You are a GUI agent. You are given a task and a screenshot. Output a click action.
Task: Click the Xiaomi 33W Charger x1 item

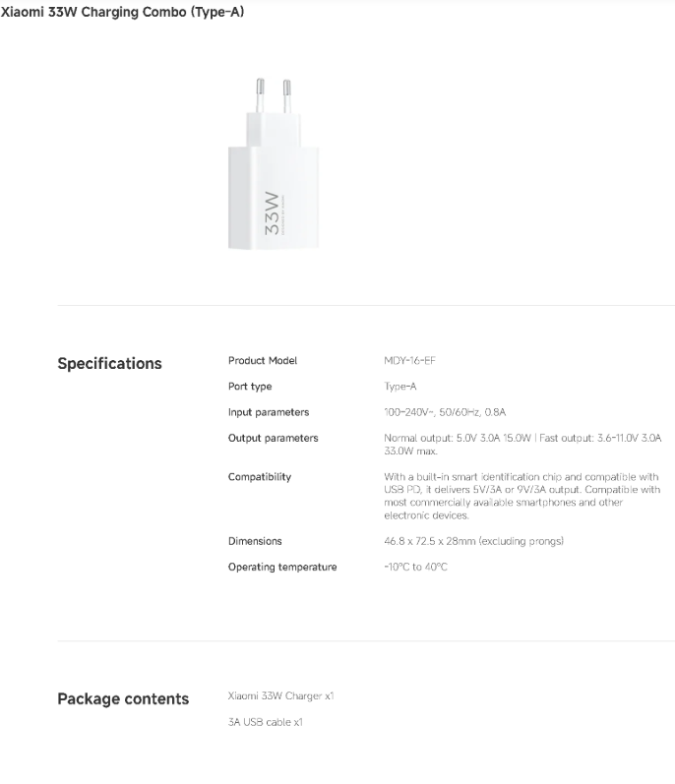(x=281, y=696)
